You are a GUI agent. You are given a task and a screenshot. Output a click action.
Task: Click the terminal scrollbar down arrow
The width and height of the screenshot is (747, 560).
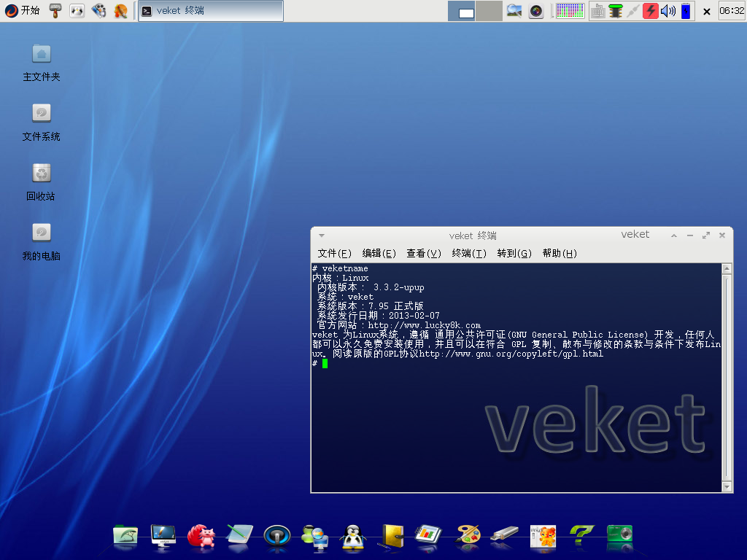click(x=727, y=486)
